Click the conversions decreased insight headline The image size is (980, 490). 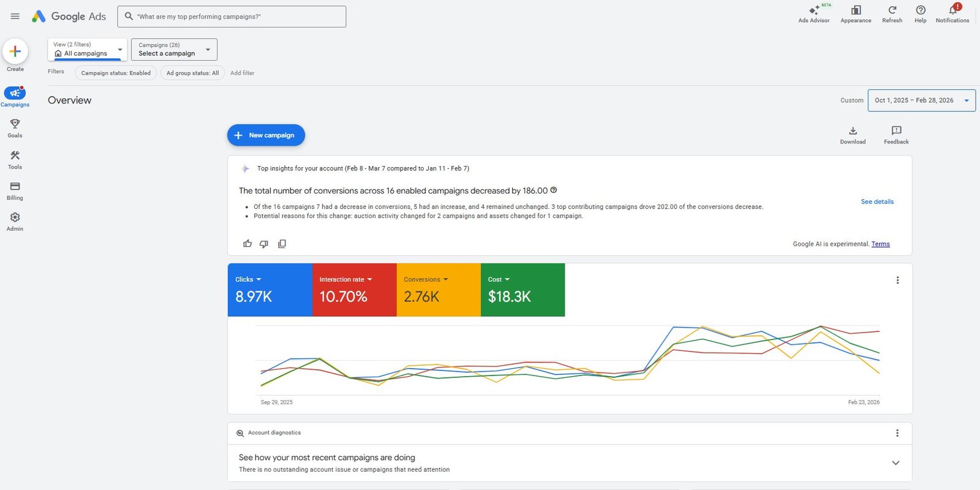pos(393,190)
